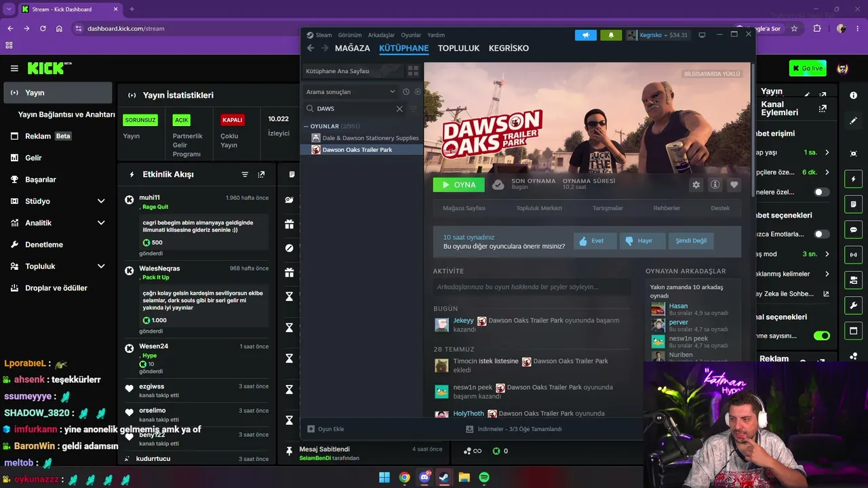Image resolution: width=868 pixels, height=488 pixels.
Task: Open Steam notifications bell
Action: 611,35
